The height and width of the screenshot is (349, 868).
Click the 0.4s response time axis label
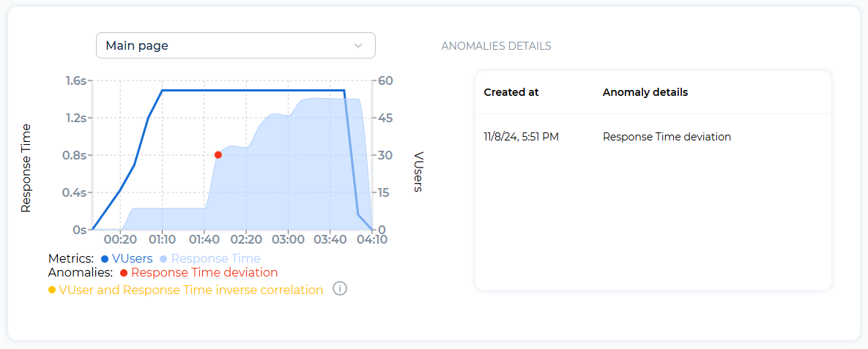click(x=73, y=192)
